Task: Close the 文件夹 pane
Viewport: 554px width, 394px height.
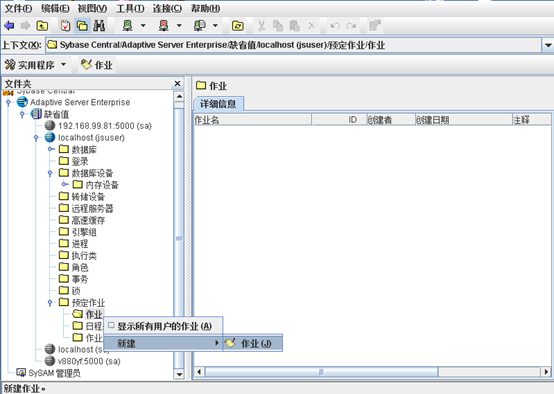Action: pyautogui.click(x=177, y=84)
